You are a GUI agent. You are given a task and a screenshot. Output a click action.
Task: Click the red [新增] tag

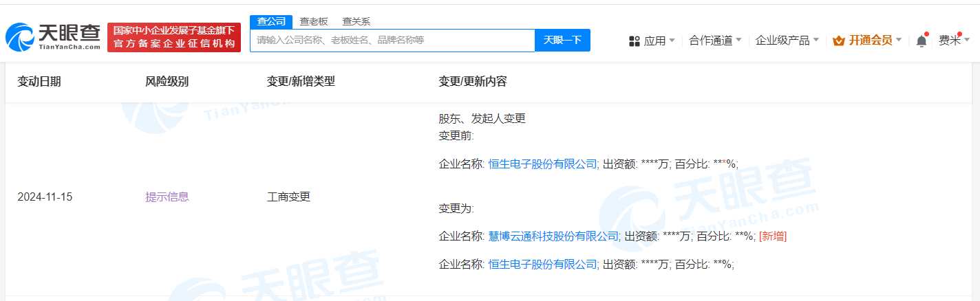coord(773,236)
